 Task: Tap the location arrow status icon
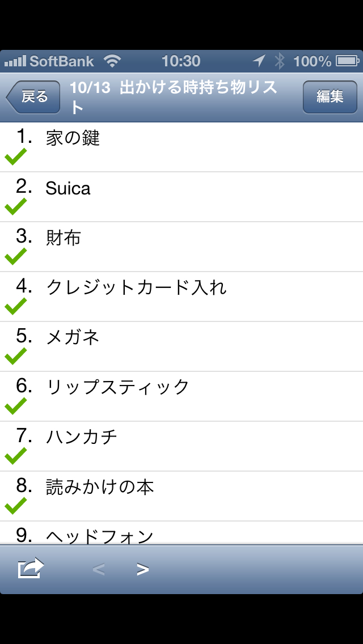tap(259, 61)
